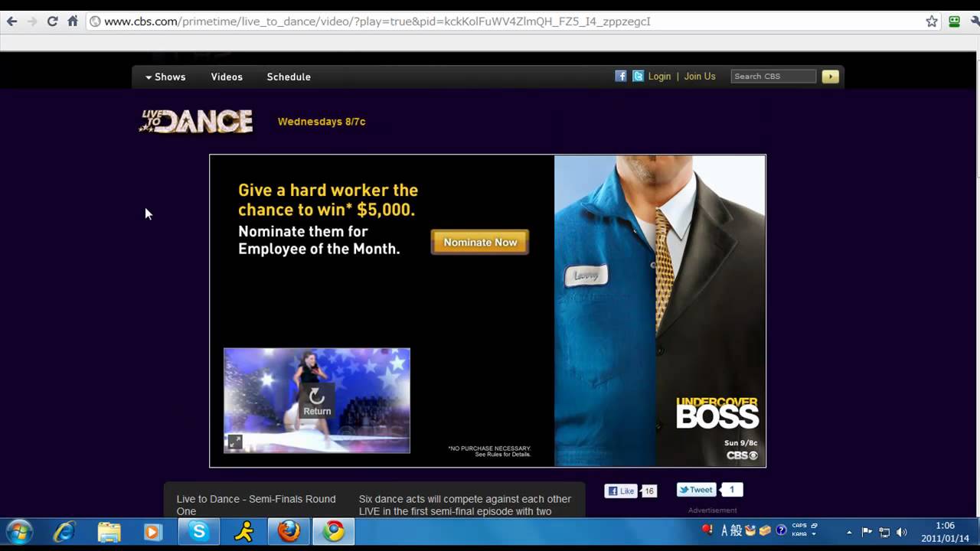Show hidden tray icons arrow

tap(849, 532)
